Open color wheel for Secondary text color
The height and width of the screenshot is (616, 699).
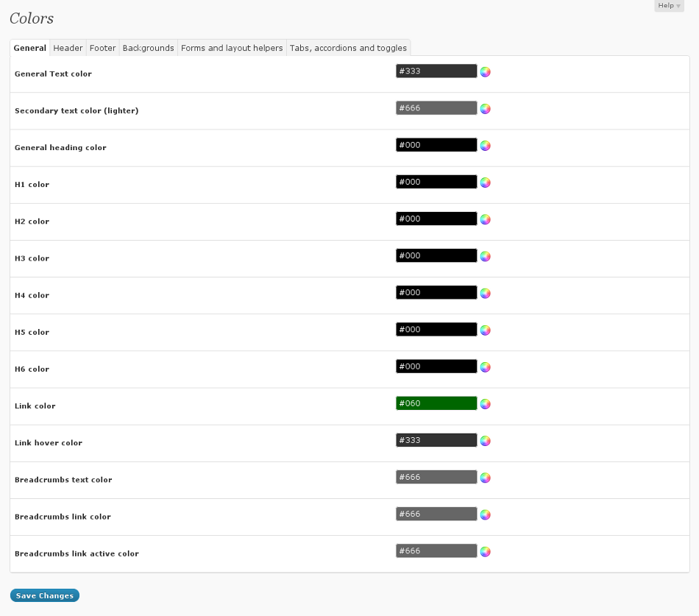[x=485, y=109]
